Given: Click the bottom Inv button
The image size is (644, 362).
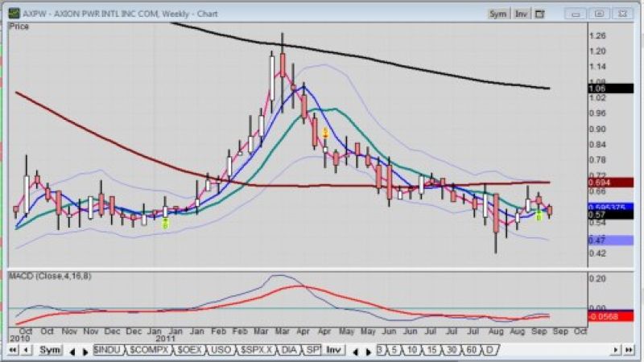Looking at the screenshot, I should pyautogui.click(x=333, y=350).
